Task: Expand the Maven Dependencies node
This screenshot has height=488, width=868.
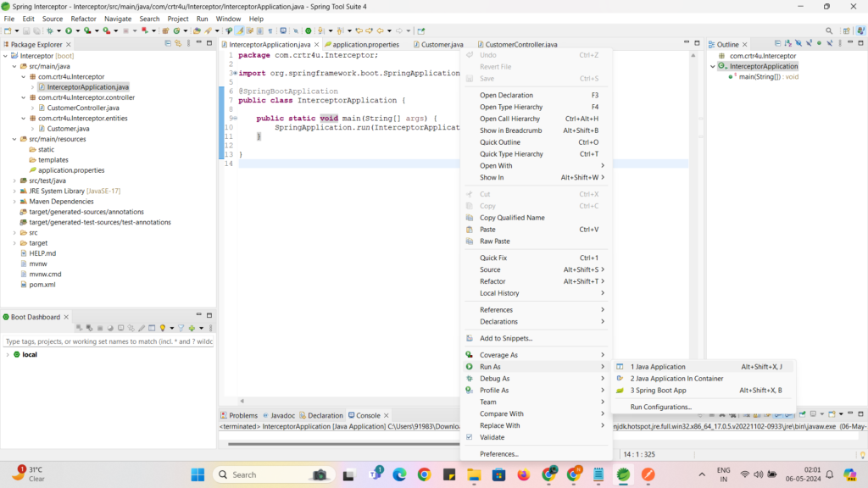Action: pyautogui.click(x=14, y=202)
